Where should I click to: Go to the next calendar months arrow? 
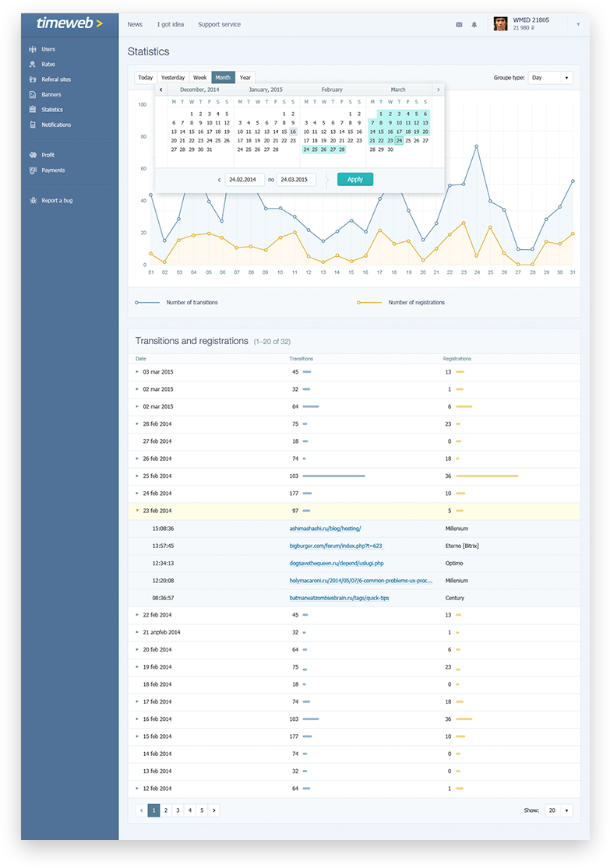tap(438, 90)
